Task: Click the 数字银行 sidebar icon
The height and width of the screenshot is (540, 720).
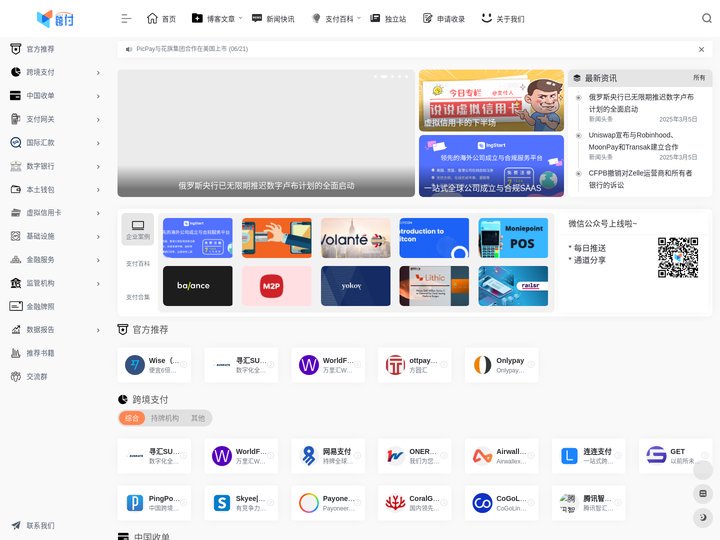Action: [16, 166]
